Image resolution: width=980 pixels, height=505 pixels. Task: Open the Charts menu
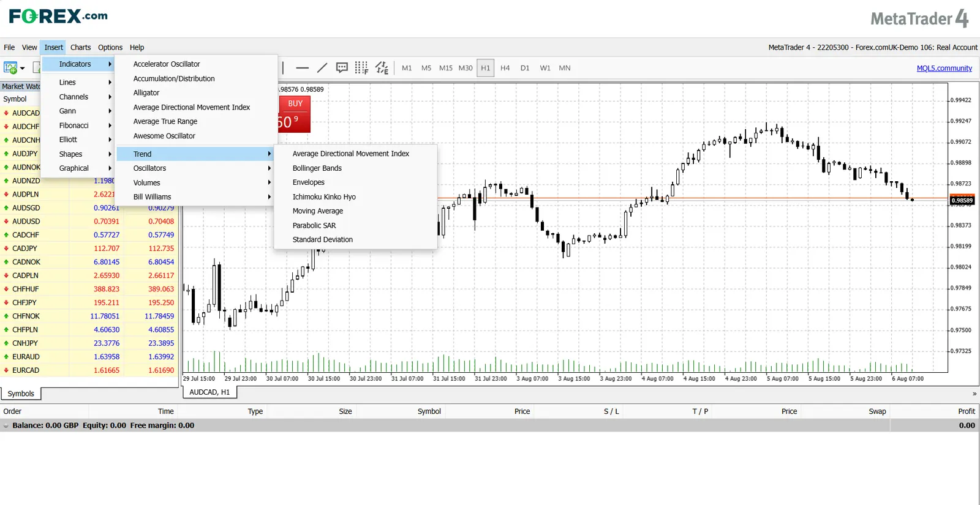(80, 47)
